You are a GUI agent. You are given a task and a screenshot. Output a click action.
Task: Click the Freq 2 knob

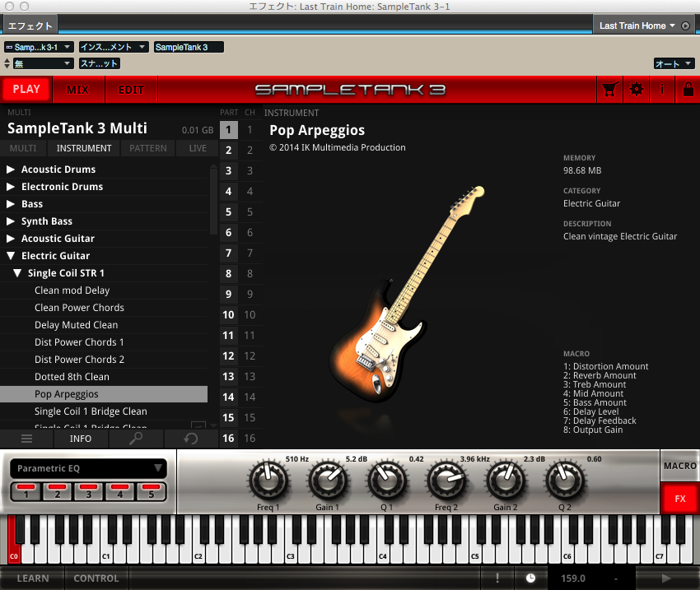(x=446, y=481)
